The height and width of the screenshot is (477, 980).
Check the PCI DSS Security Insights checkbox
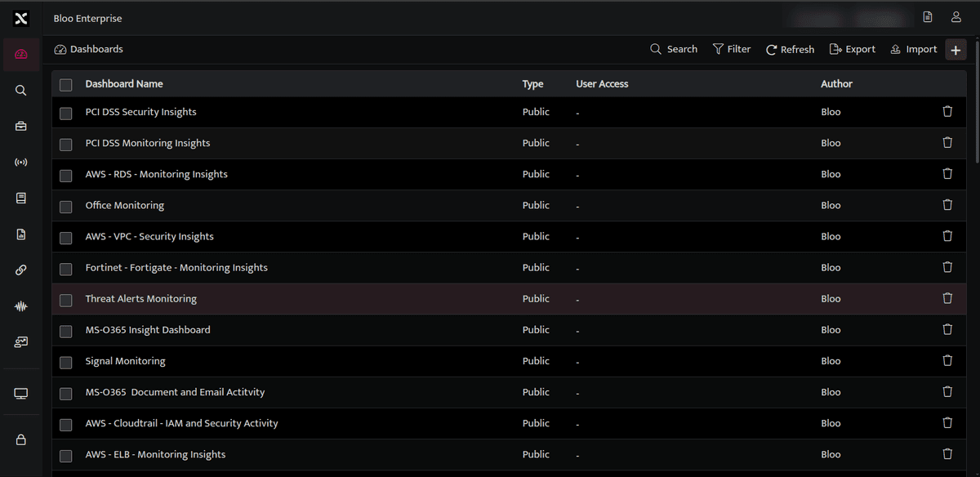[66, 113]
